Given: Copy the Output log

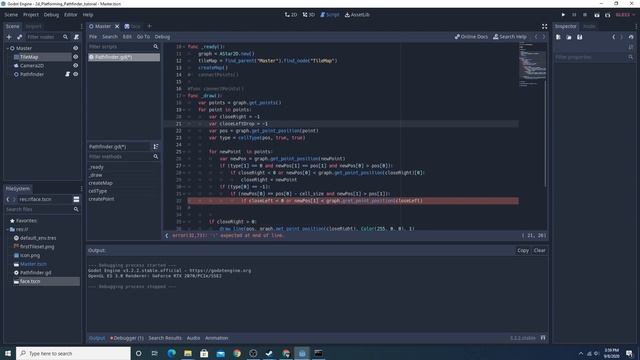Looking at the screenshot, I should [523, 251].
